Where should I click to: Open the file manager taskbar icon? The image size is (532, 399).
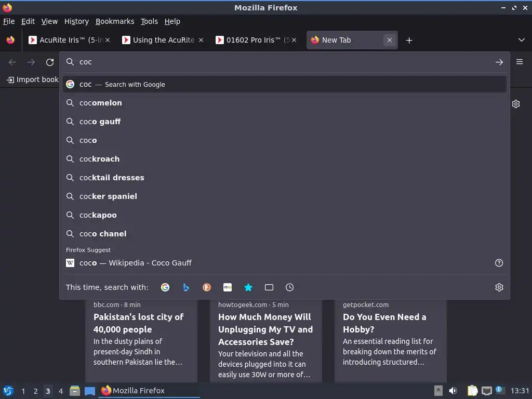click(75, 391)
